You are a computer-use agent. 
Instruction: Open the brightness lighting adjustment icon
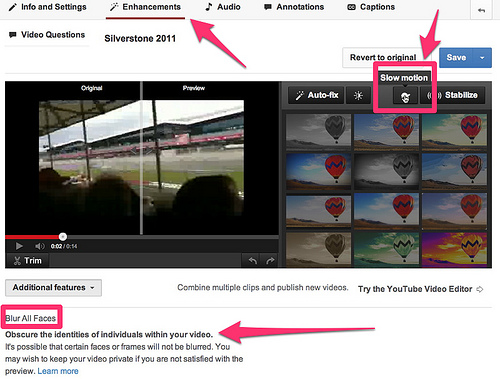tap(358, 96)
